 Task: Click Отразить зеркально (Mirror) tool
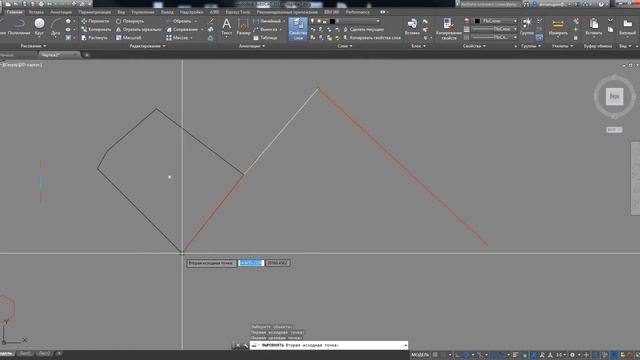tap(138, 29)
